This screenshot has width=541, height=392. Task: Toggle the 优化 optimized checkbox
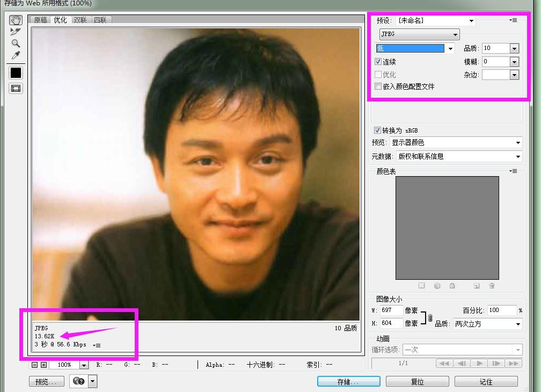click(378, 75)
